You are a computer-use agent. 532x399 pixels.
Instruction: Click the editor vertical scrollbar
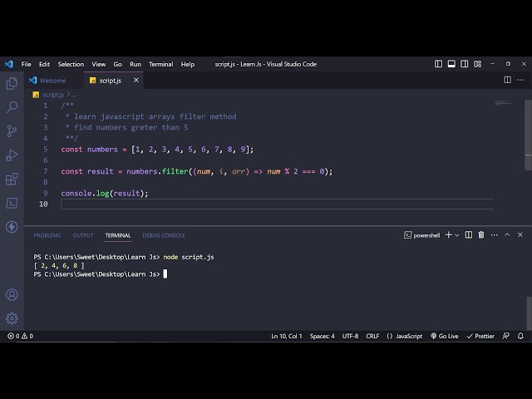pos(528,135)
